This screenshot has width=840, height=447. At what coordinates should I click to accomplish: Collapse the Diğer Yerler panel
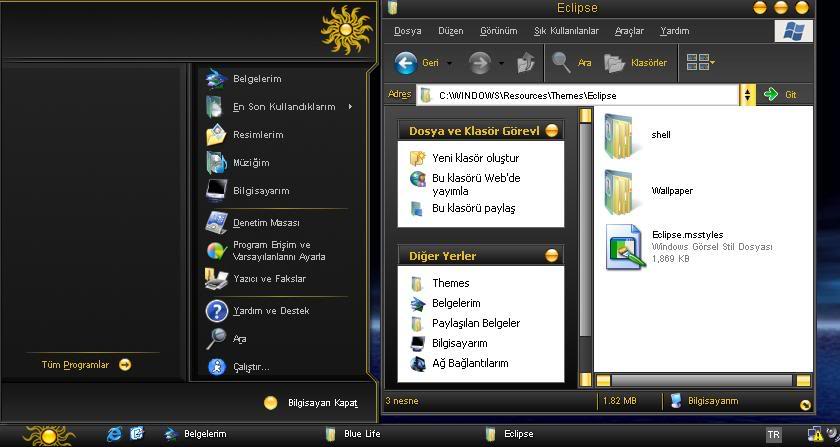pos(551,255)
